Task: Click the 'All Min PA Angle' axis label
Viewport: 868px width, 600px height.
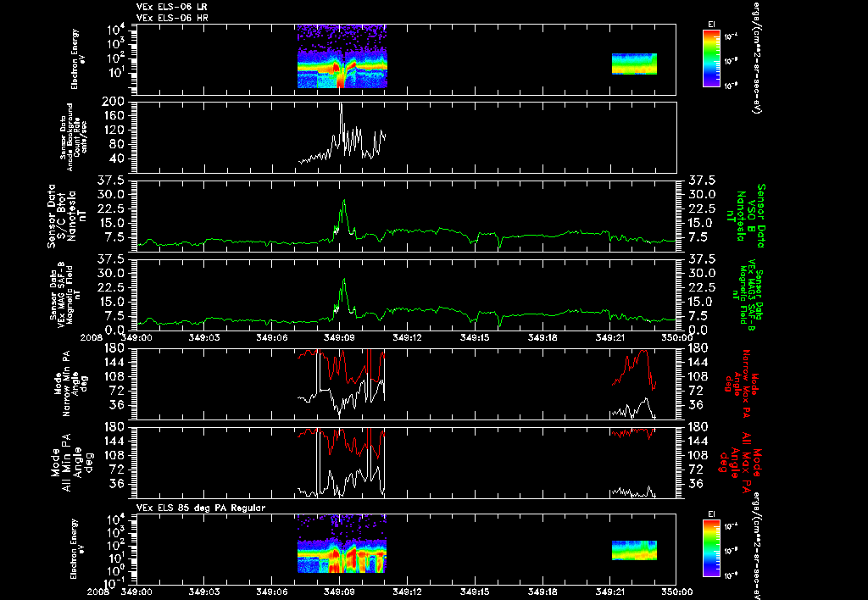Action: (71, 463)
